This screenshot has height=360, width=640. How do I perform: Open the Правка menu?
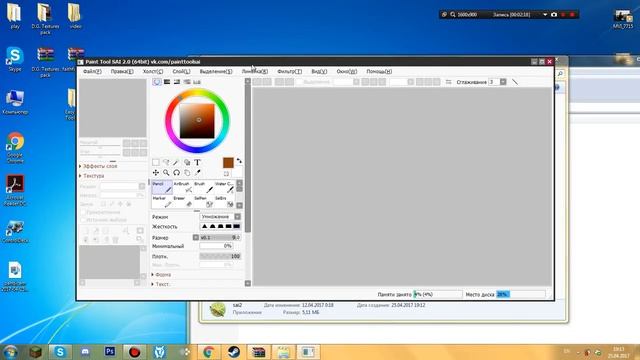(122, 71)
